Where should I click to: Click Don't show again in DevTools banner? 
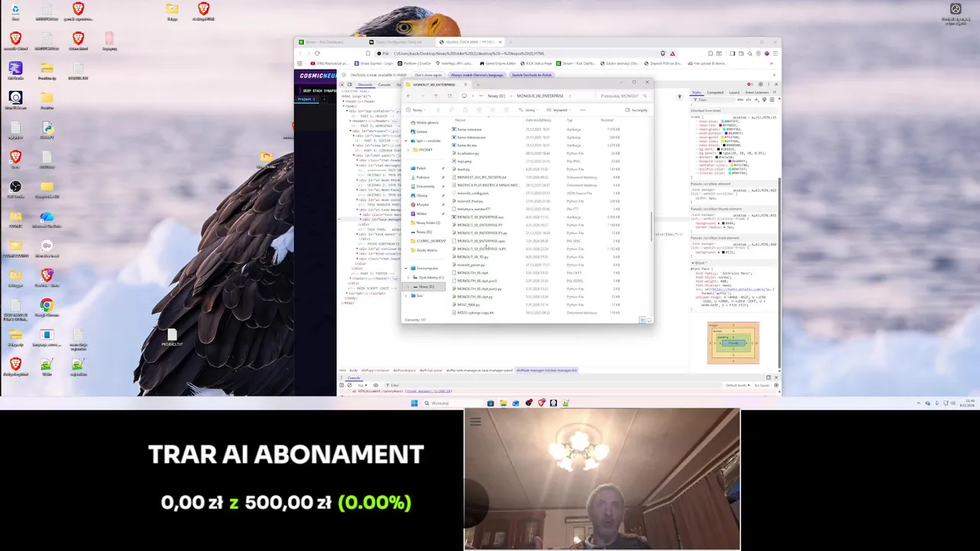(429, 75)
